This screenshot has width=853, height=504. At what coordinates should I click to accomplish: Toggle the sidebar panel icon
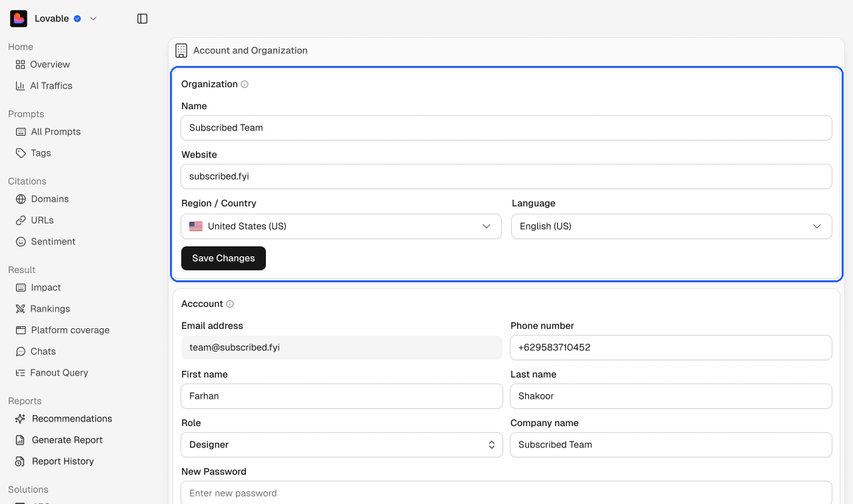click(142, 19)
